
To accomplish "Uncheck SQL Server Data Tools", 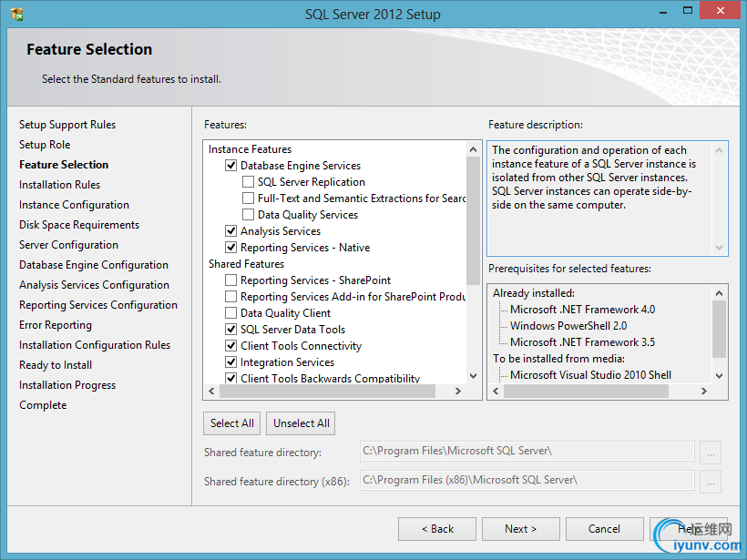I will click(231, 329).
